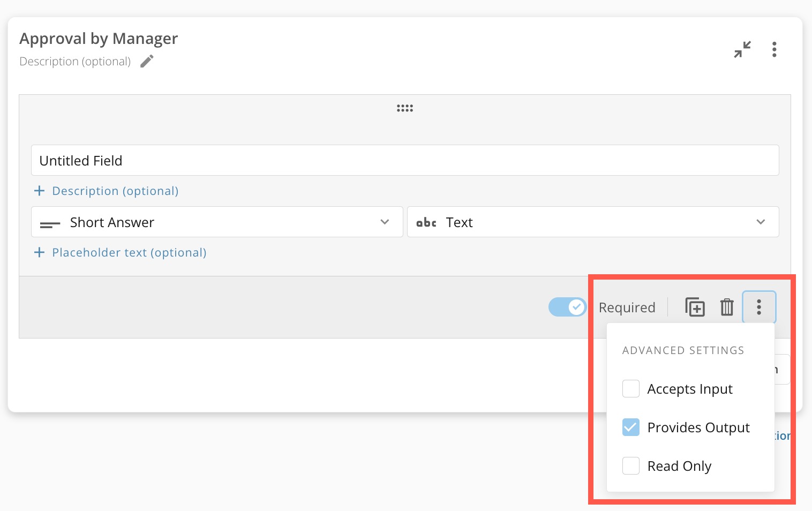Viewport: 812px width, 511px height.
Task: Click the Untitled Field name input
Action: (x=404, y=160)
